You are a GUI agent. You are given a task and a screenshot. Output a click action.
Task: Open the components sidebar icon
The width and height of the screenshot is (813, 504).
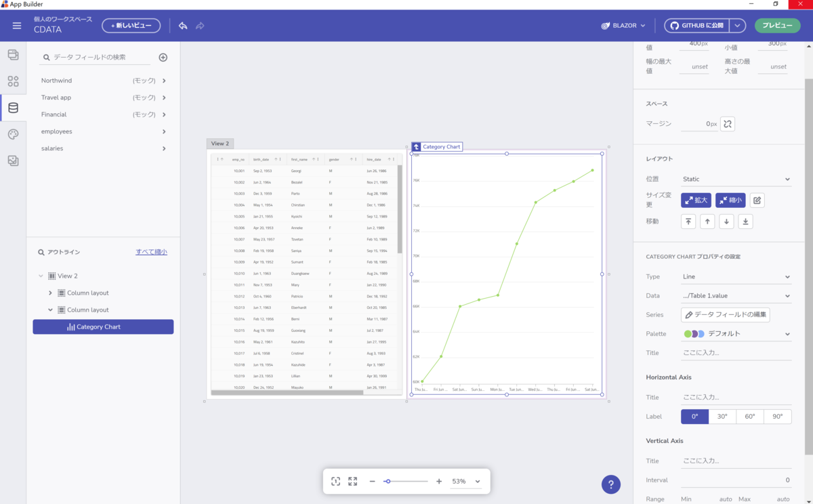pyautogui.click(x=13, y=81)
